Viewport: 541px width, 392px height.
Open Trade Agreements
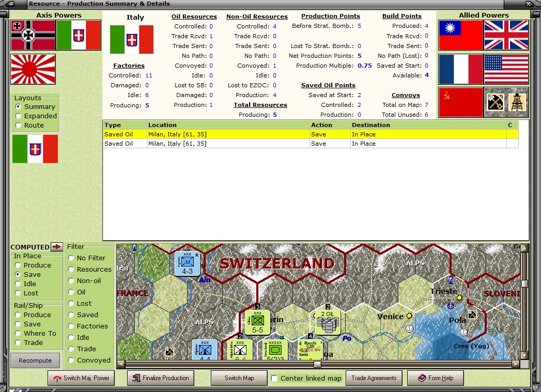[x=374, y=378]
